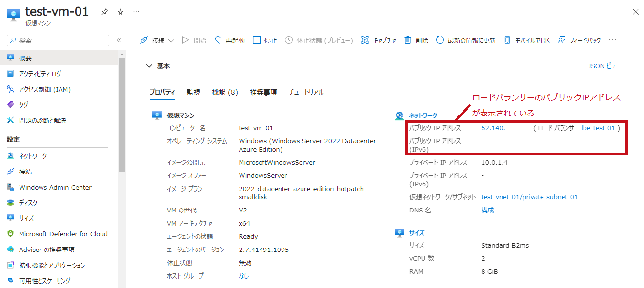
Task: Select 概要 in the sidebar
Action: 59,58
